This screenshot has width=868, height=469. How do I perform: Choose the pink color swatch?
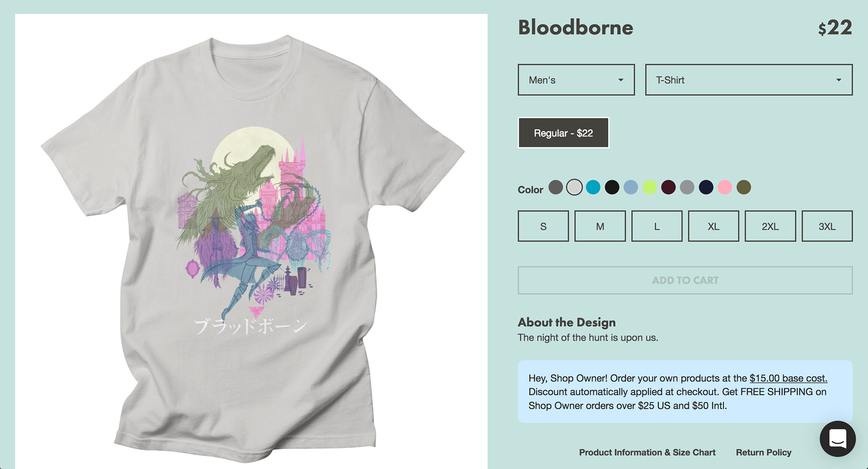point(725,187)
